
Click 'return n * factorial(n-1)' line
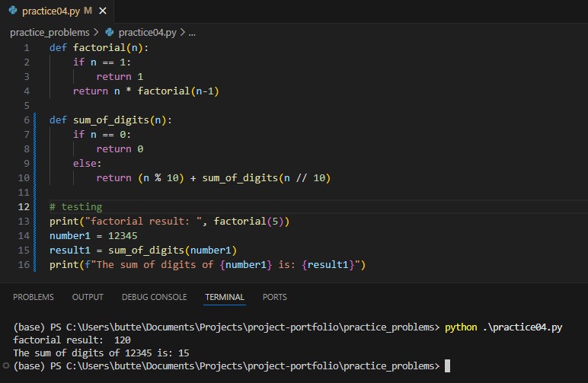(146, 91)
